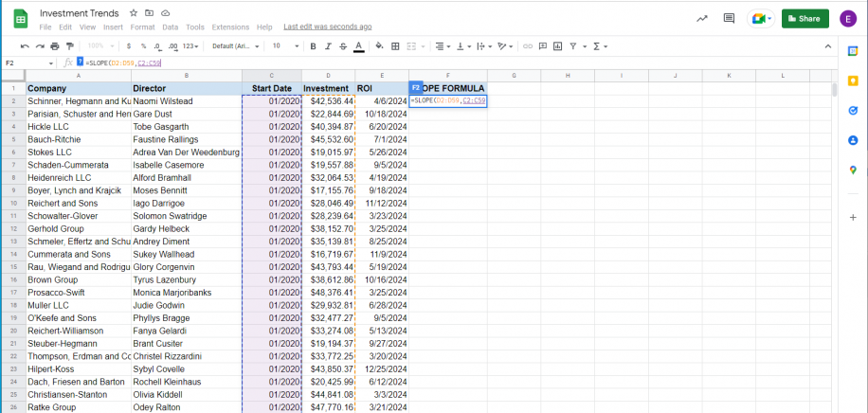Open the Horizontal align dropdown
The image size is (868, 413).
(x=443, y=46)
